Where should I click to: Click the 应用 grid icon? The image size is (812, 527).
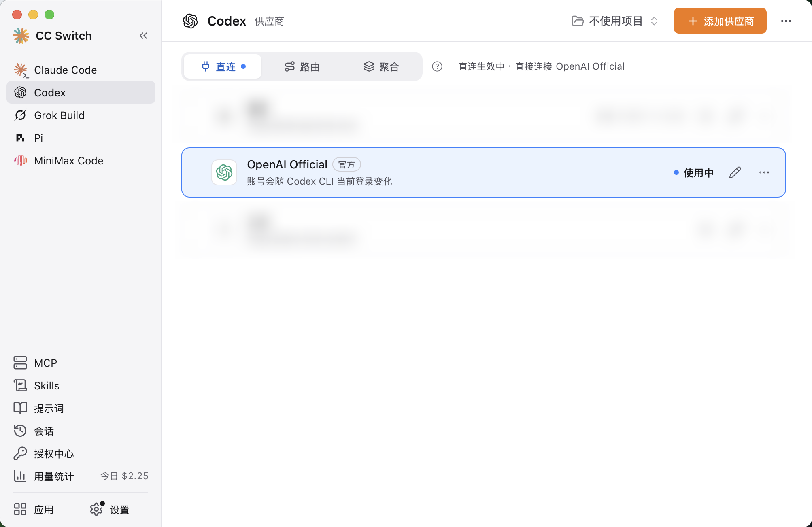pos(20,510)
